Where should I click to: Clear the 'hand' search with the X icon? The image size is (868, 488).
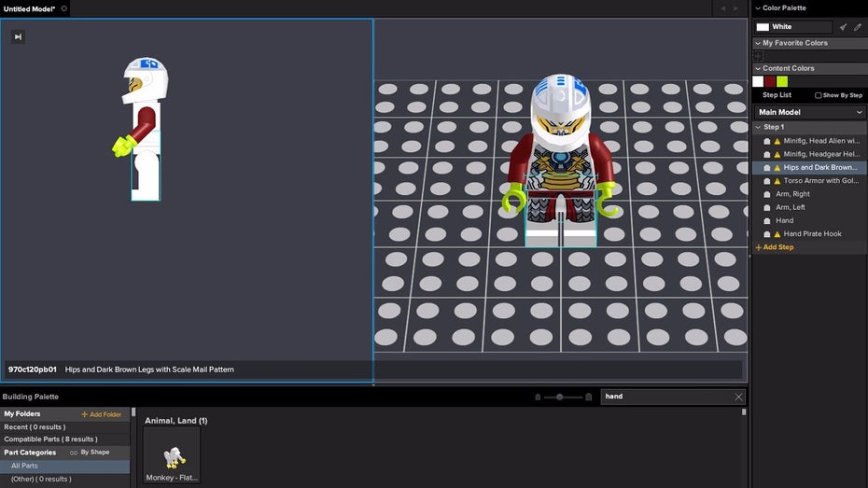tap(738, 397)
